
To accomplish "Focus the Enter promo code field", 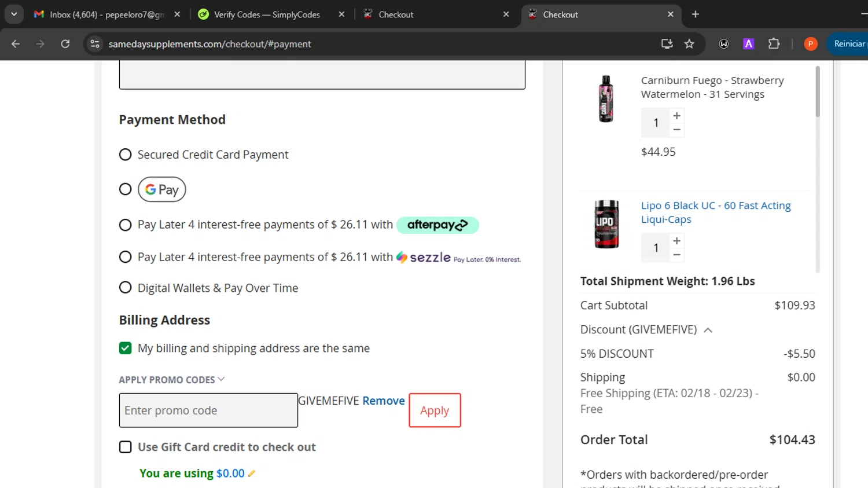I will [208, 410].
